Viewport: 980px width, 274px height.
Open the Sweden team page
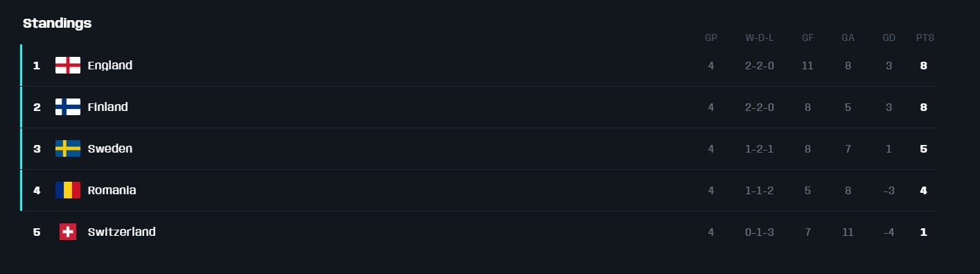click(x=110, y=148)
